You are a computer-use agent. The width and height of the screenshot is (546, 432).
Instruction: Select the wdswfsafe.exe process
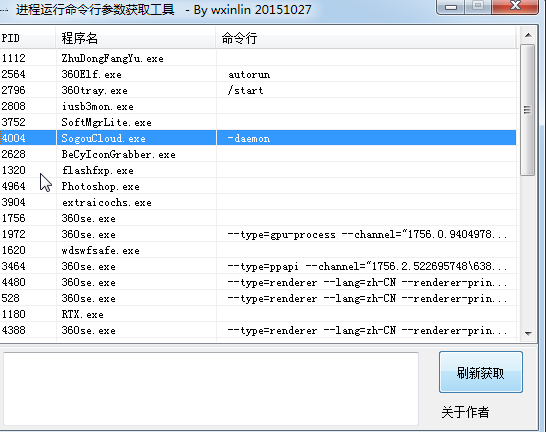coord(258,250)
